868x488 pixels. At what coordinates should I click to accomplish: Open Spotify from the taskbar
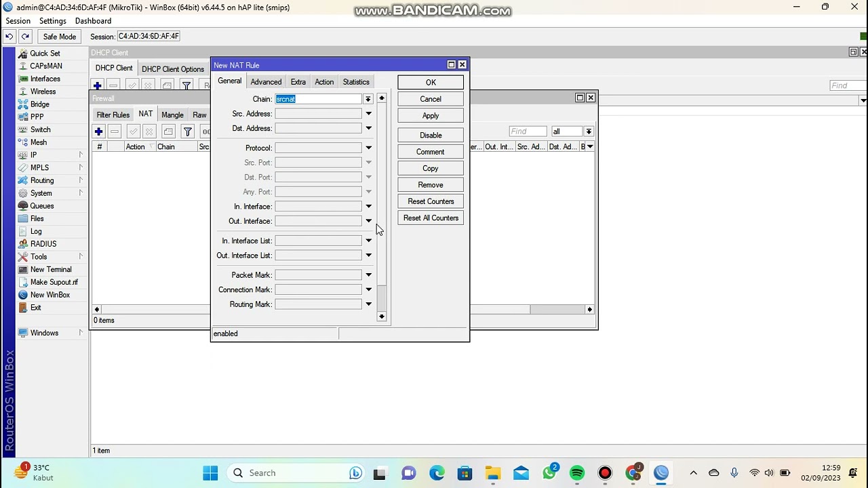(x=577, y=473)
